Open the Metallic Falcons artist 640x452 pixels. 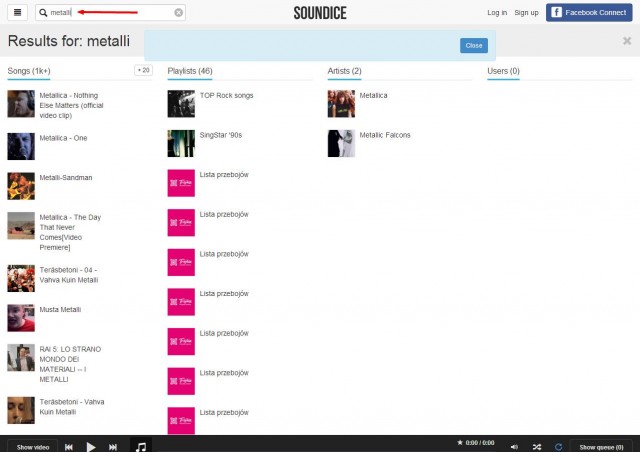click(x=384, y=135)
